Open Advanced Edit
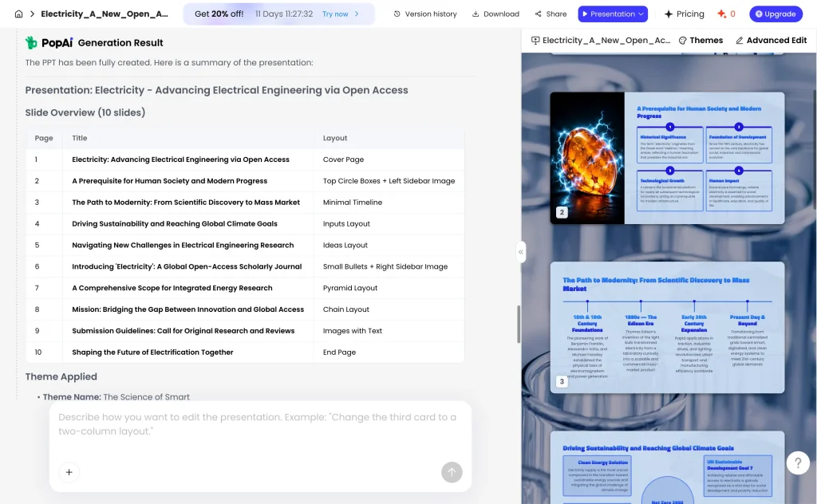The image size is (817, 504). (772, 40)
